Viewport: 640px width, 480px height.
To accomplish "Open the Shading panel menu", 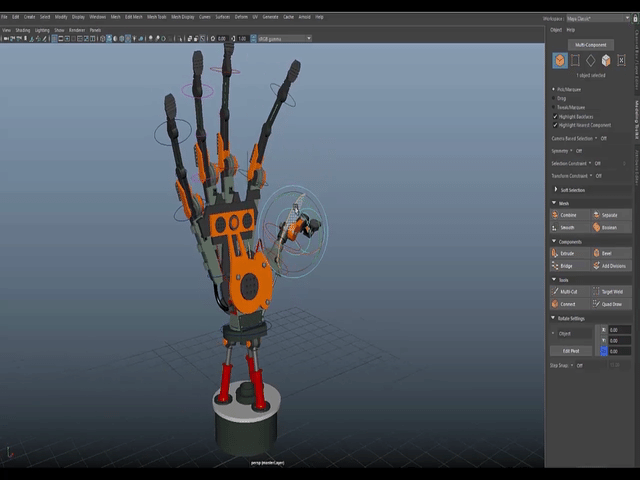I will (x=23, y=30).
